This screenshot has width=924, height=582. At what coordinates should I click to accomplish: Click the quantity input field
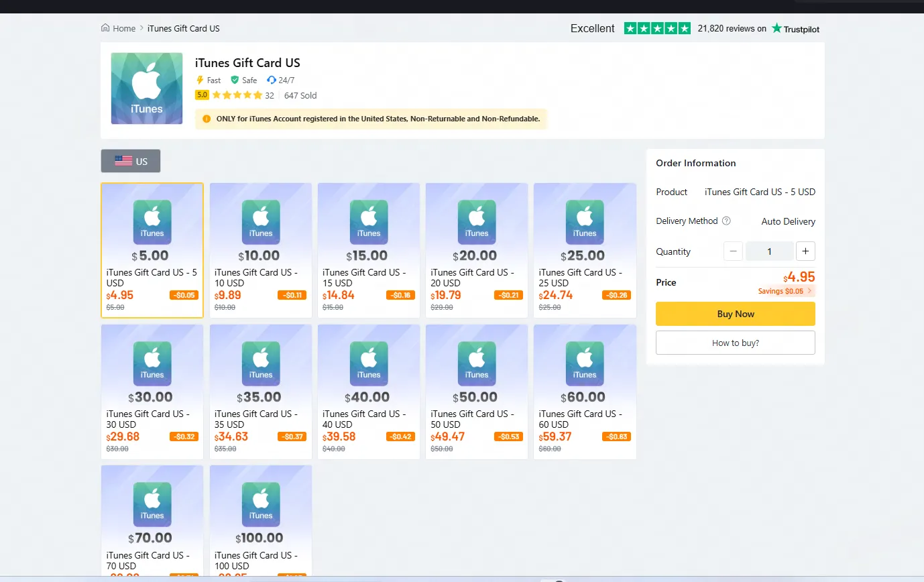tap(770, 251)
